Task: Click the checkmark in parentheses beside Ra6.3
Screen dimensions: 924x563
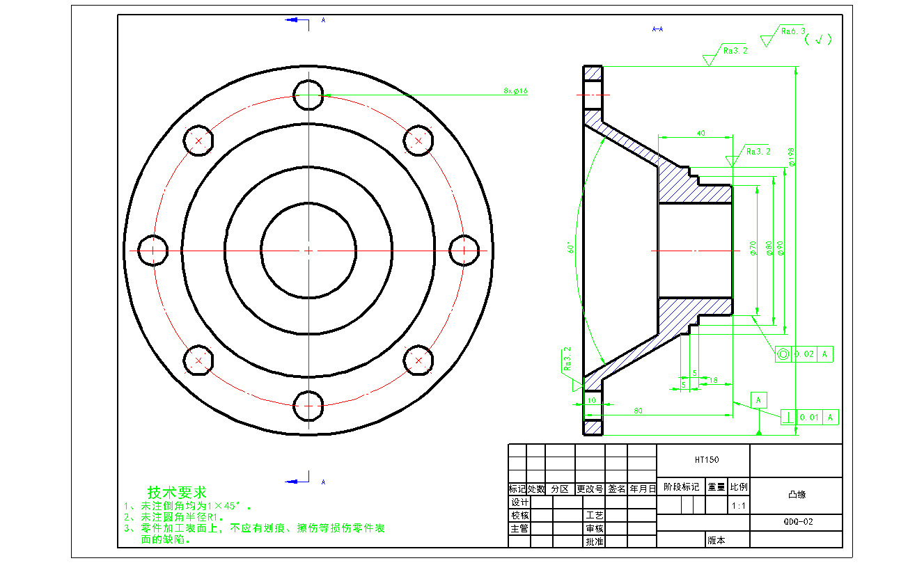Action: pyautogui.click(x=818, y=40)
